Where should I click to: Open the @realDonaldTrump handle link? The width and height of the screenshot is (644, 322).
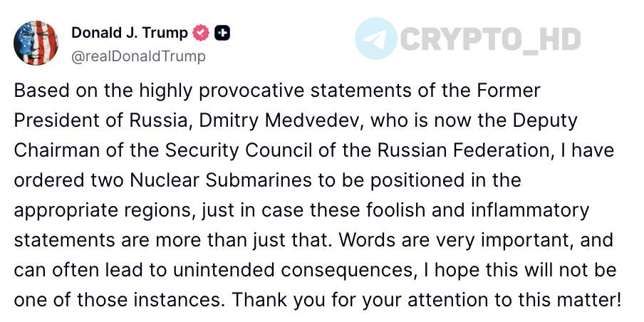[x=138, y=57]
